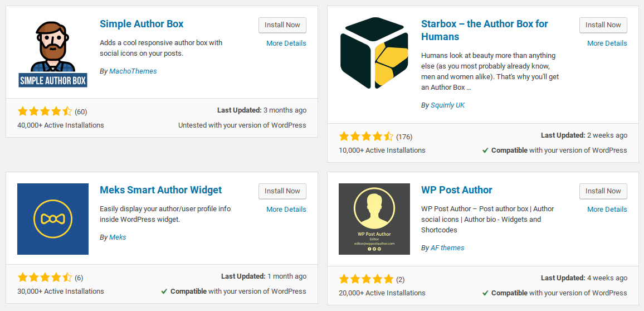Click the WP Post Author star rating
644x311 pixels.
pos(366,279)
